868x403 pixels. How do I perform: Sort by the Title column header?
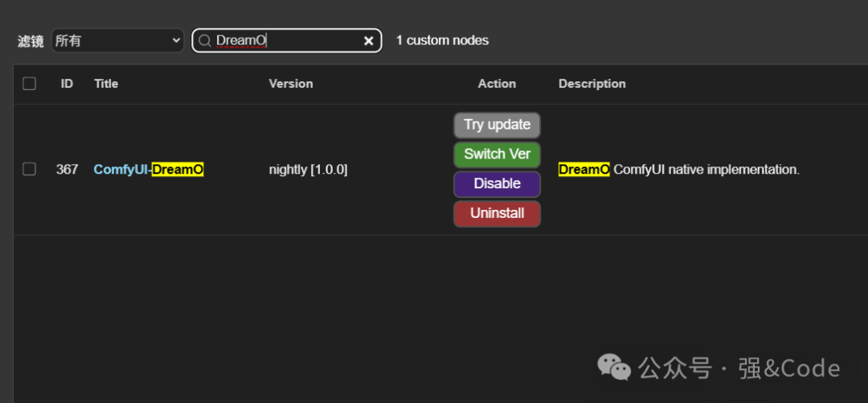point(106,84)
